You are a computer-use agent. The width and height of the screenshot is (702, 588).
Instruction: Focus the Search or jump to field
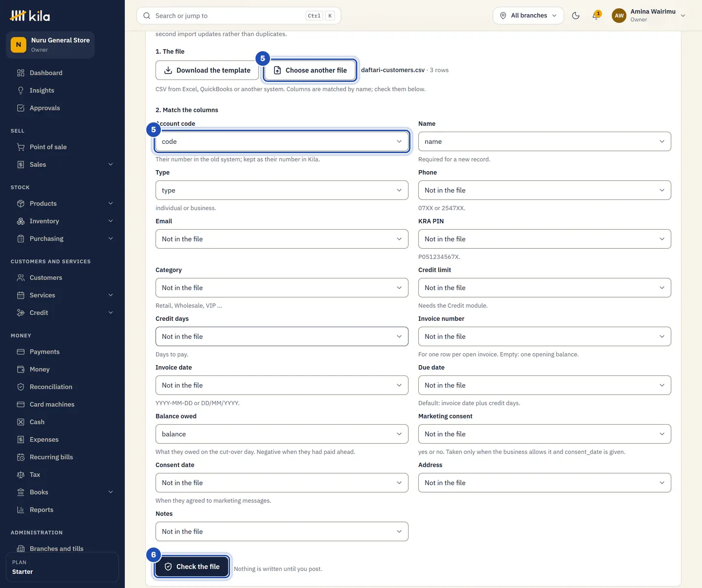pos(239,16)
